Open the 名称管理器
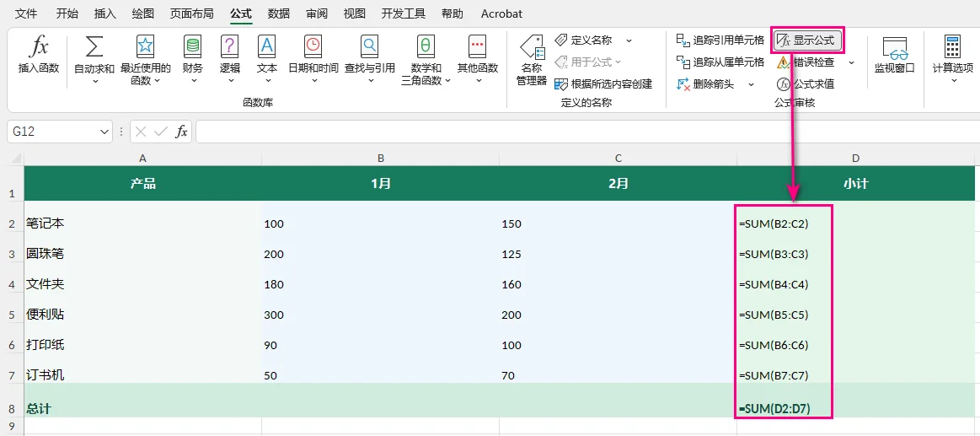This screenshot has height=436, width=980. (532, 60)
